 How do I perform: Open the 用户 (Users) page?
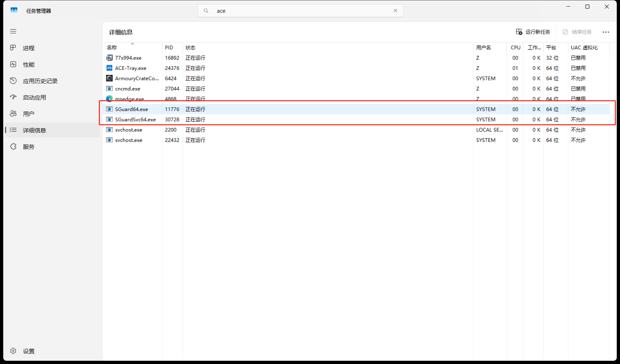click(53, 114)
